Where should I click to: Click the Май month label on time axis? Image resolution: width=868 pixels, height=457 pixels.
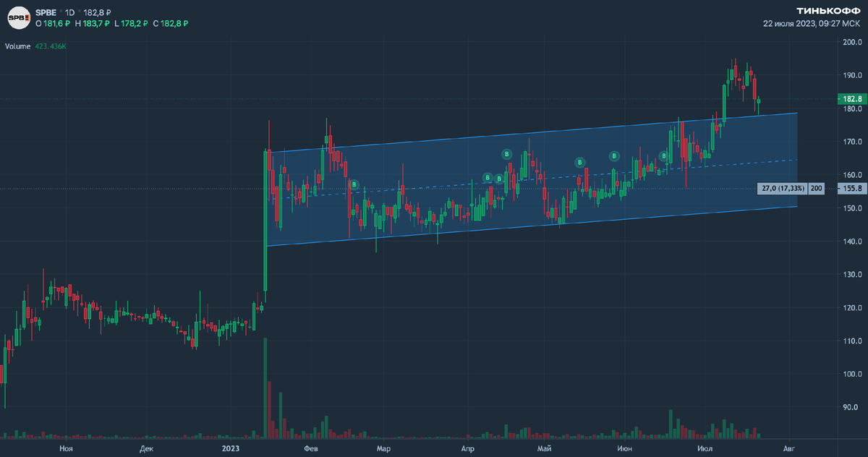(x=545, y=449)
